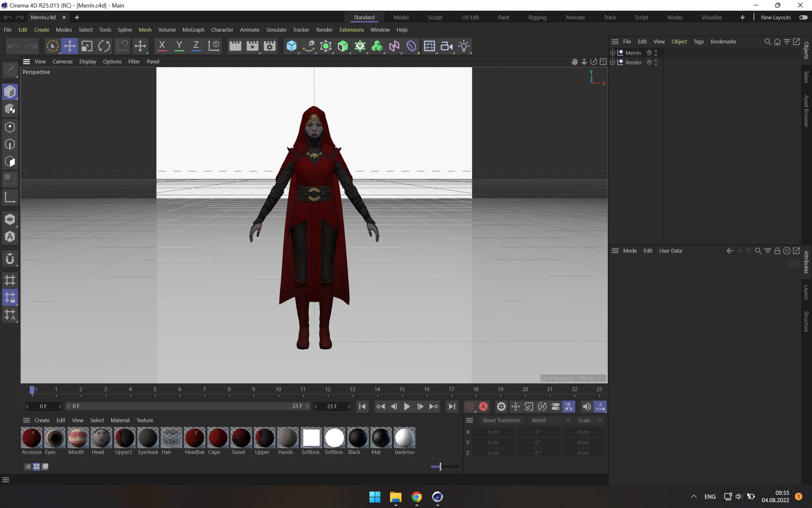The height and width of the screenshot is (508, 812).
Task: Switch to the Rigging layout tab
Action: (537, 17)
